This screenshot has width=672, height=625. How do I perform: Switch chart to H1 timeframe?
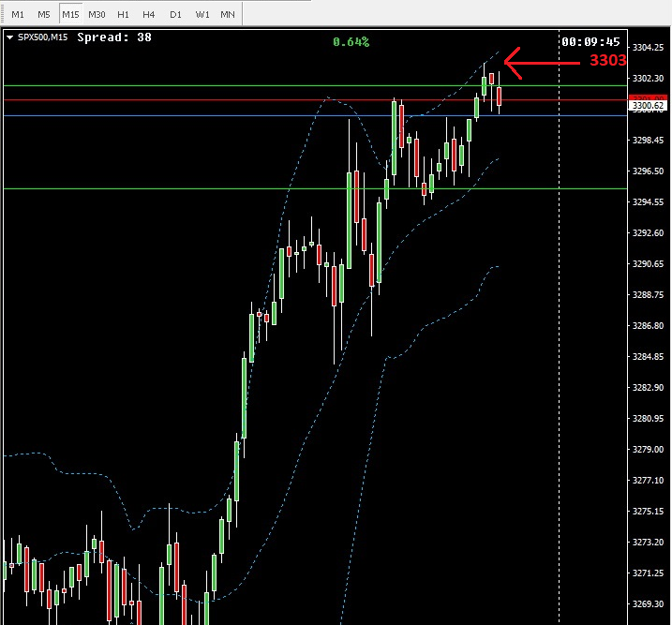pos(123,15)
